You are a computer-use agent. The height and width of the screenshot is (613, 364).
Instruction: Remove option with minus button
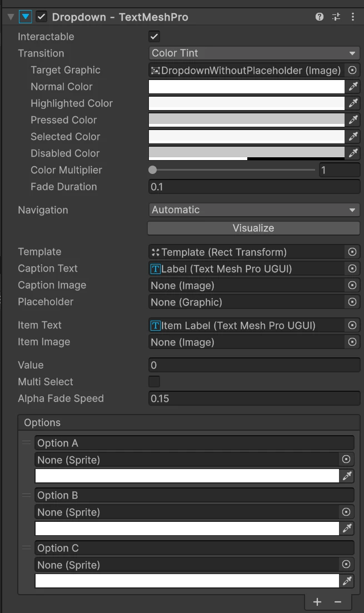[337, 602]
